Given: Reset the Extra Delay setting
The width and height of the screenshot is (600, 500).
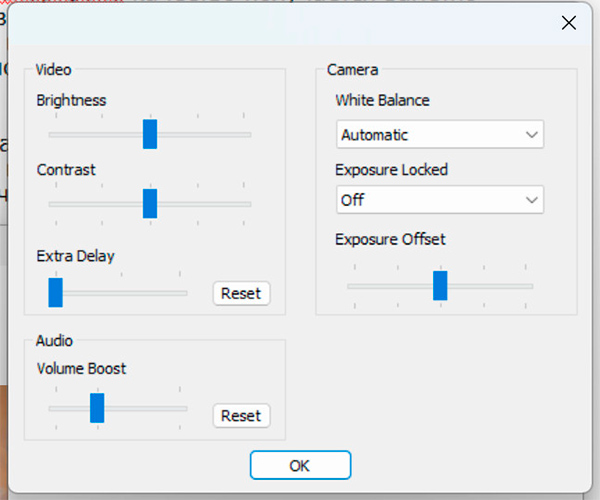Looking at the screenshot, I should [241, 293].
